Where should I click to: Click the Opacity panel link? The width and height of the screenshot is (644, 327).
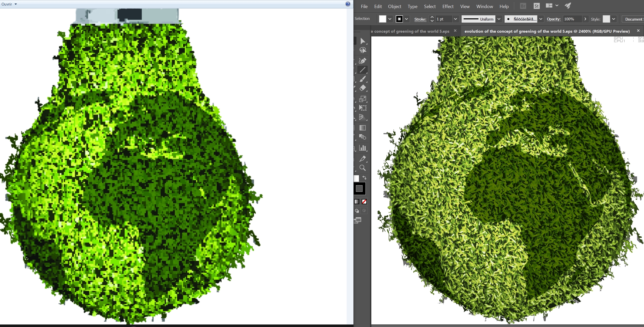(554, 19)
